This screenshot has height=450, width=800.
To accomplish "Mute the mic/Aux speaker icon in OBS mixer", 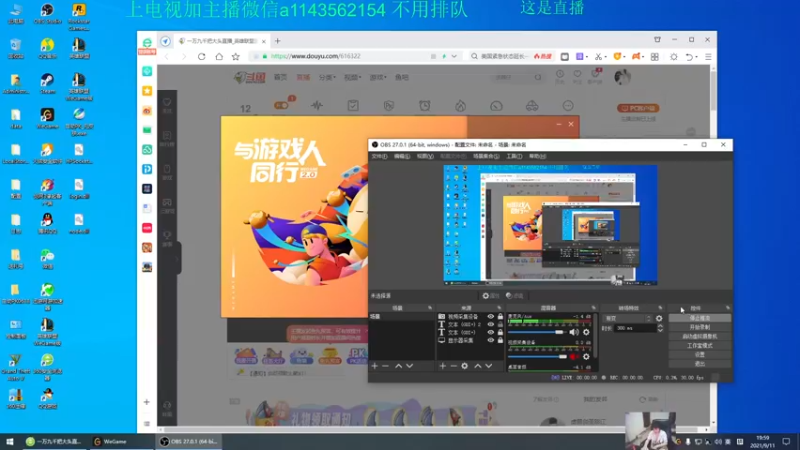I will tap(574, 332).
